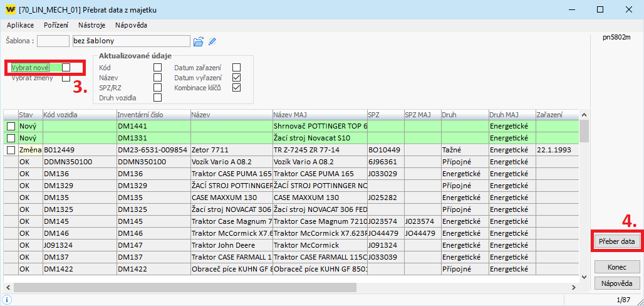Screen dimensions: 644x306
Task: Tick the Vybrat nové checkbox
Action: tap(66, 67)
